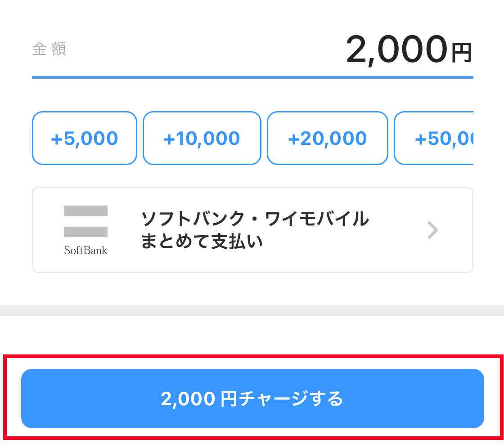
Task: Add 20,000 yen to the amount
Action: click(328, 138)
